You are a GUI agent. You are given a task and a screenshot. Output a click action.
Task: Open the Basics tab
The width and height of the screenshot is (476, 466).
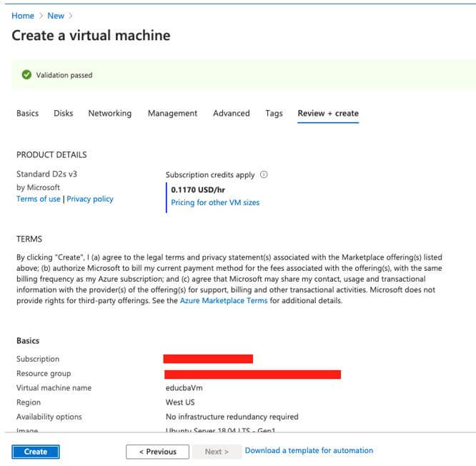[x=27, y=113]
